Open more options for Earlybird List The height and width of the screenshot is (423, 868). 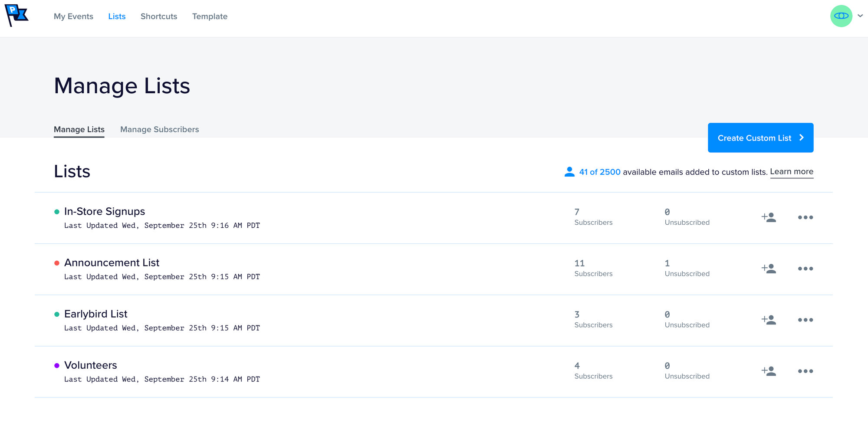[x=805, y=320]
